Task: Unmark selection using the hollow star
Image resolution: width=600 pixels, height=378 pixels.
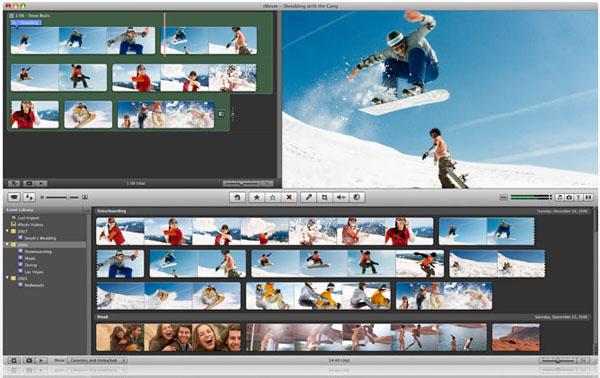Action: (273, 197)
